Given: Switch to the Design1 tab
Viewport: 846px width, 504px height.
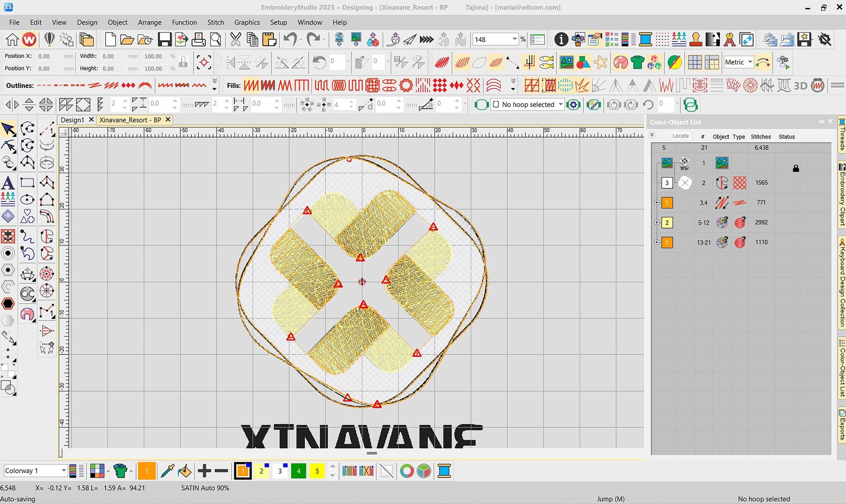Looking at the screenshot, I should [x=72, y=120].
